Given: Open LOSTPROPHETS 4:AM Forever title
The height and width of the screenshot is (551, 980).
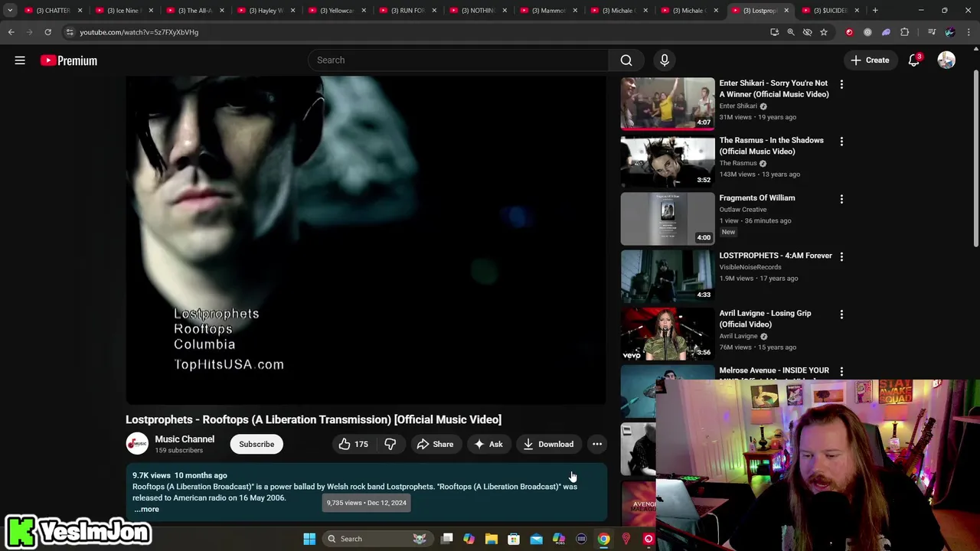Looking at the screenshot, I should tap(775, 256).
